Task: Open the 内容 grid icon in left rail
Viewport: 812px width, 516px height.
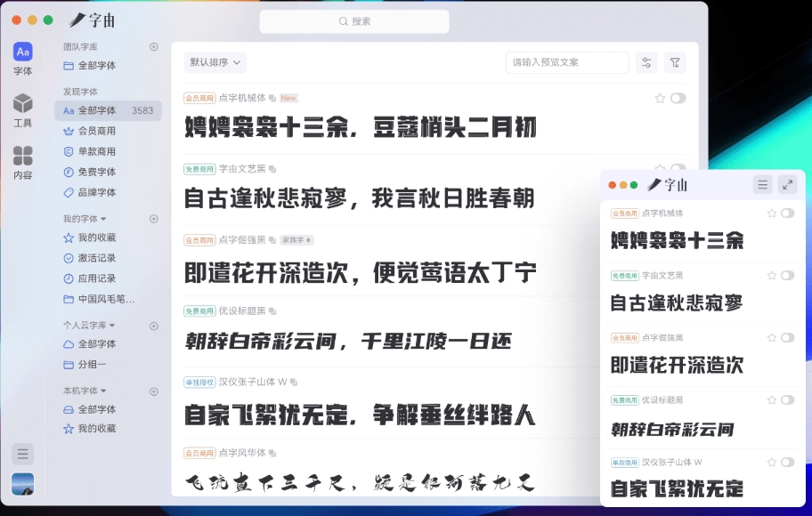Action: [23, 163]
